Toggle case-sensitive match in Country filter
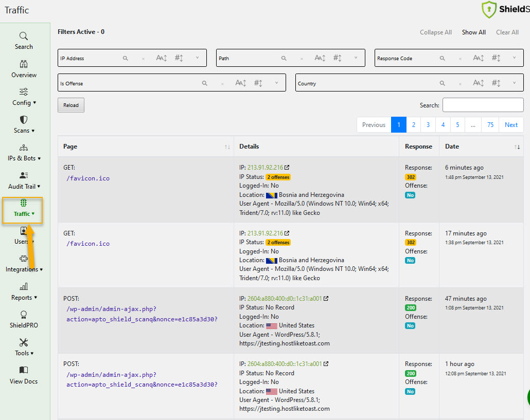This screenshot has height=420, width=530. 478,83
